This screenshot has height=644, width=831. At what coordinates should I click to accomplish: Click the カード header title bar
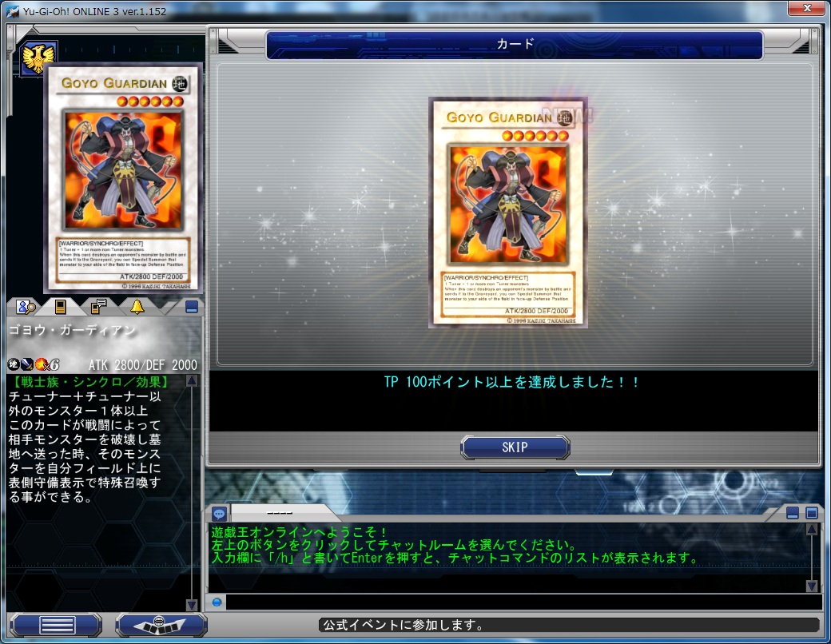[515, 45]
